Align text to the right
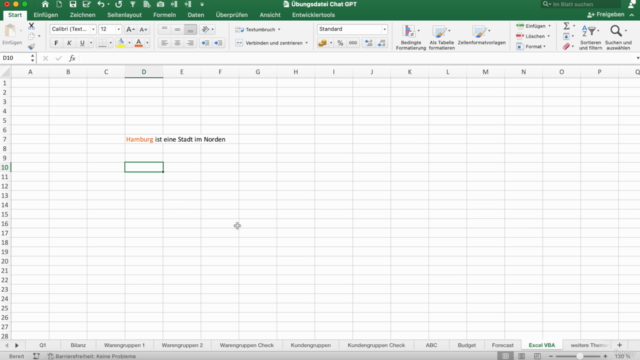 tap(190, 43)
